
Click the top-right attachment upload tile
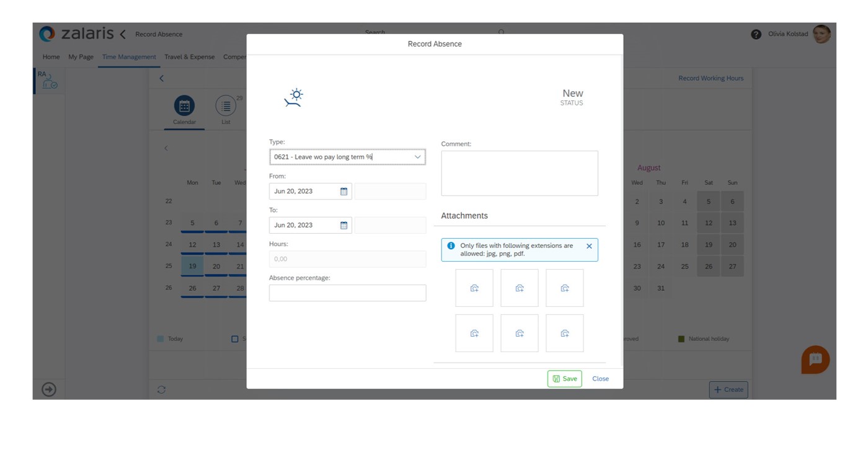tap(564, 288)
